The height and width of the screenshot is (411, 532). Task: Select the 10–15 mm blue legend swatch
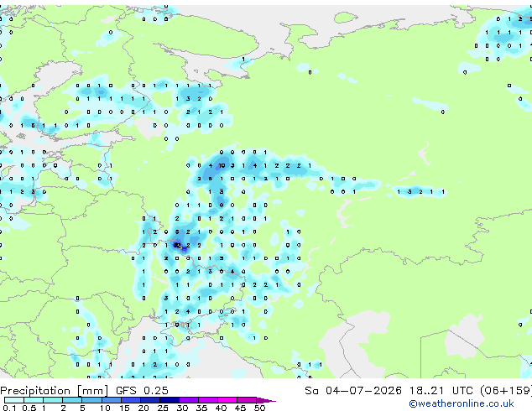[112, 400]
